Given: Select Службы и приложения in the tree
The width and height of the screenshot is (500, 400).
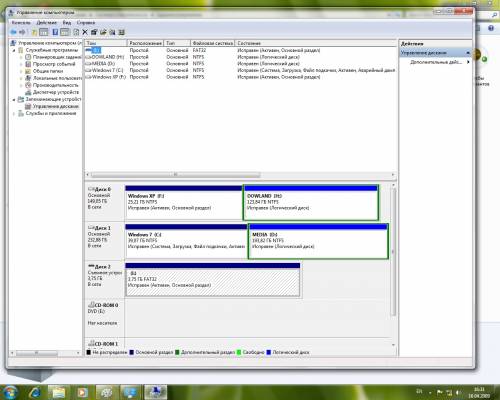Looking at the screenshot, I should (47, 113).
